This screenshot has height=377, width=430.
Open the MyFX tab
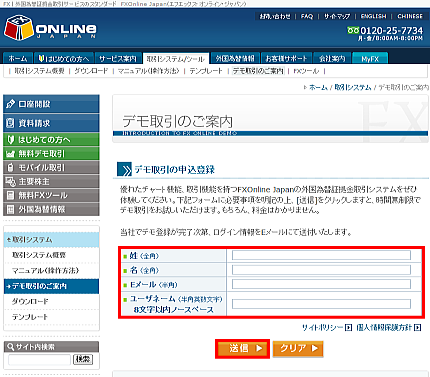(x=370, y=58)
